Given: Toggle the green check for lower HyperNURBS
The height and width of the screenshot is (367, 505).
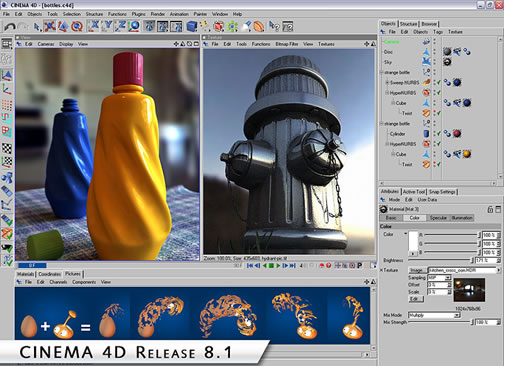Looking at the screenshot, I should pyautogui.click(x=439, y=144).
